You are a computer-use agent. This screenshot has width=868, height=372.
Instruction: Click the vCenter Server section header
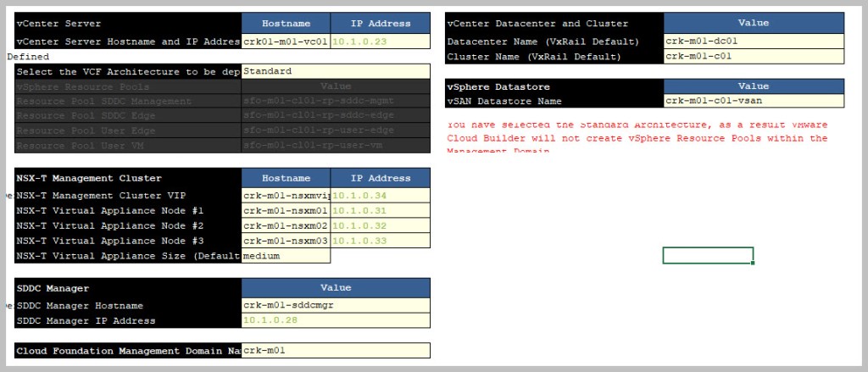point(128,23)
